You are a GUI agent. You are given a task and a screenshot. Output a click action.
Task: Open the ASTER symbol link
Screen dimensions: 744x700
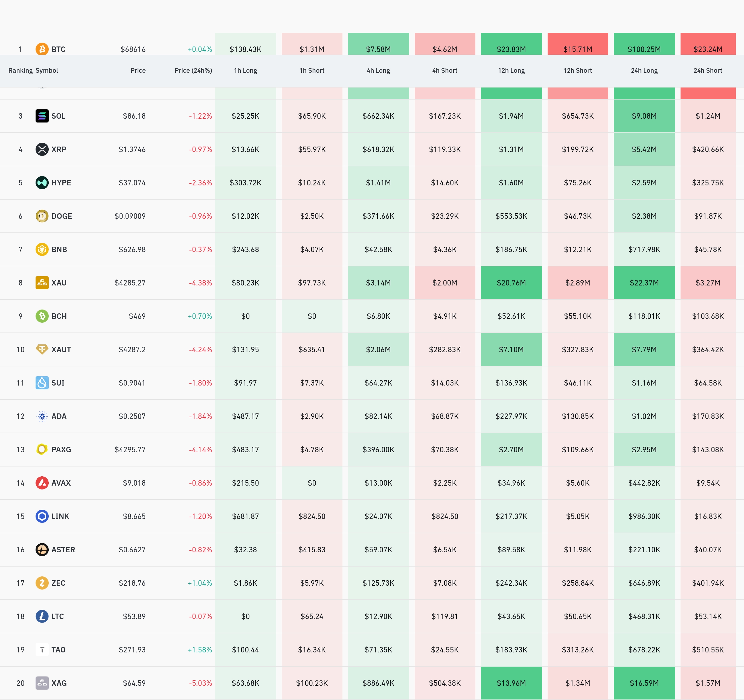click(x=63, y=550)
